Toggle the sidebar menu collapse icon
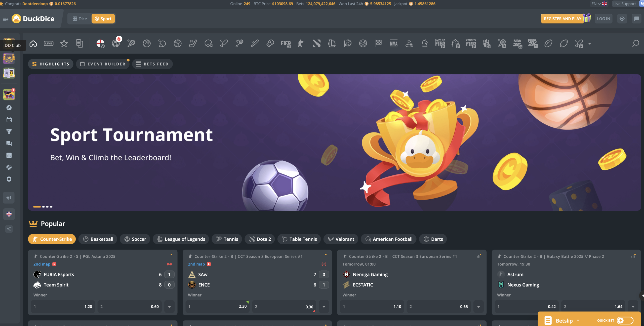The width and height of the screenshot is (644, 326). (x=6, y=19)
